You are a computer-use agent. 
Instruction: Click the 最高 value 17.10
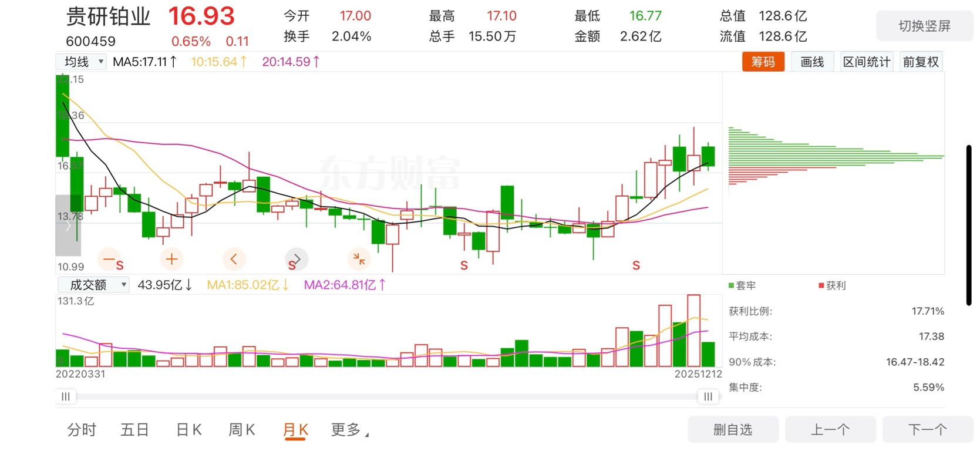pos(502,16)
